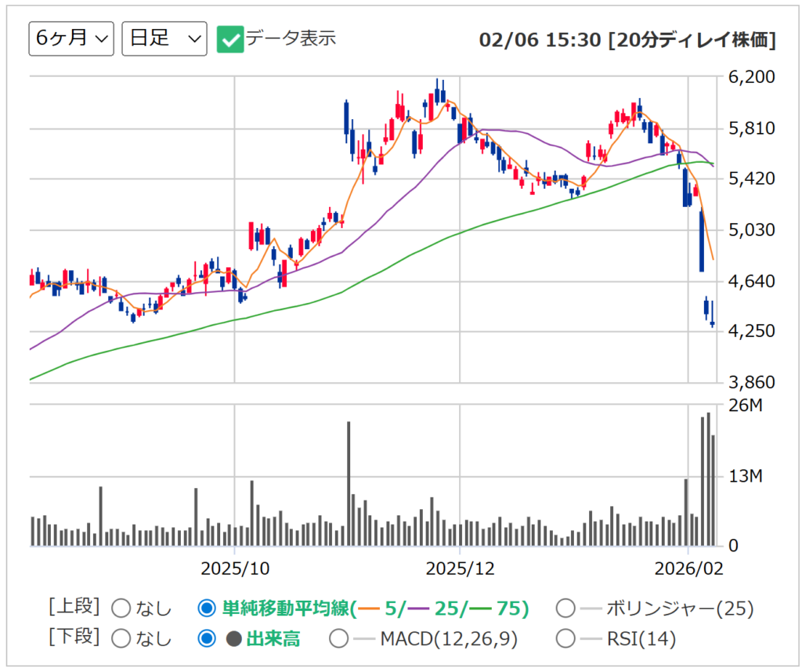Select the 上段 なし radio button
Screen dimensions: 802x672
point(121,609)
